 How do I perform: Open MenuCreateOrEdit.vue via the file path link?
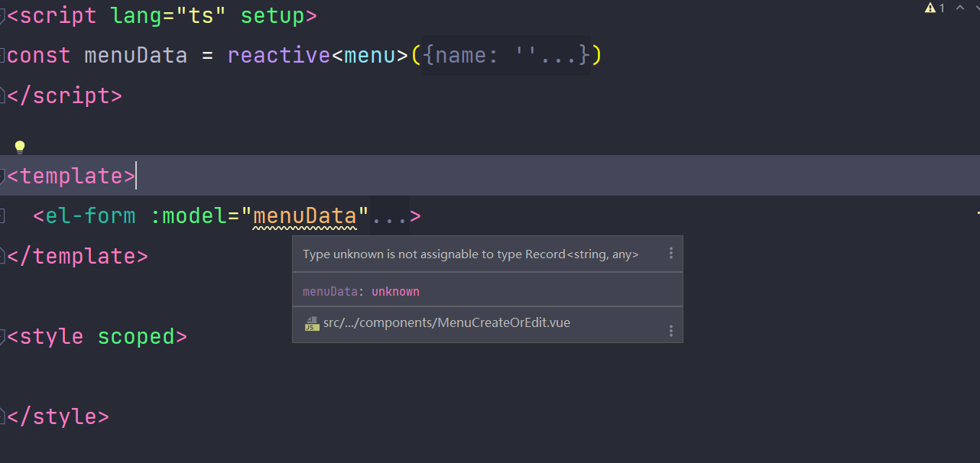click(x=446, y=322)
